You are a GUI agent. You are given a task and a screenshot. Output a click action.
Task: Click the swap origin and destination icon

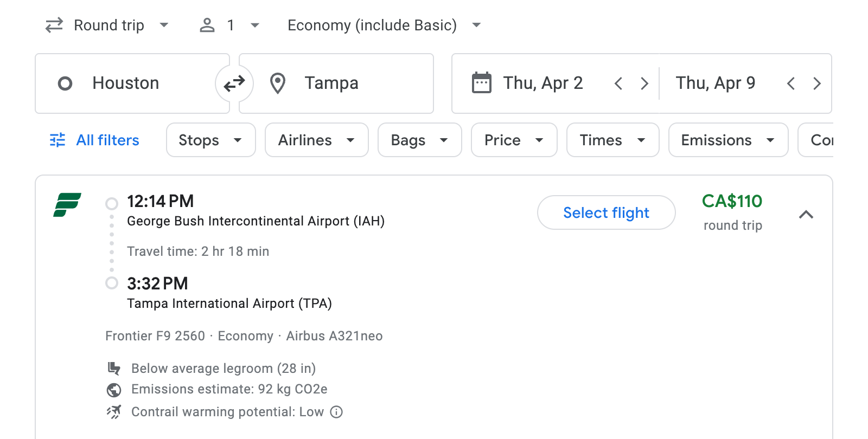point(234,83)
